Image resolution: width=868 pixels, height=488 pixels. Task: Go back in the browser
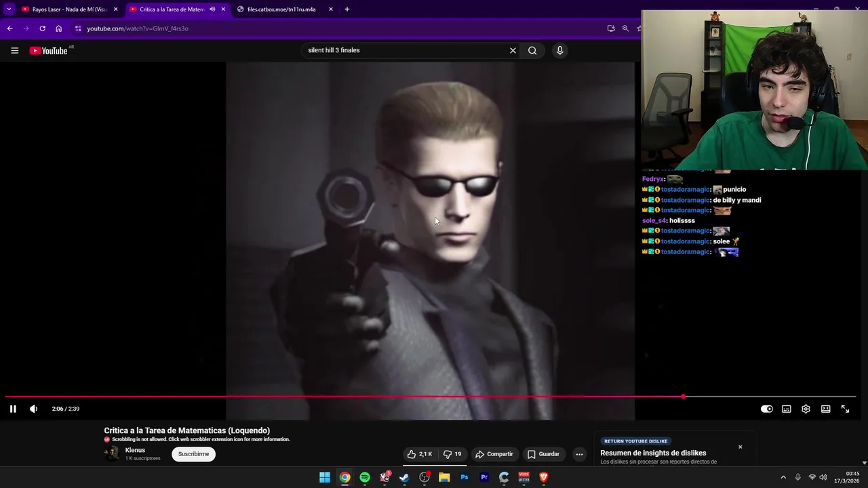pyautogui.click(x=9, y=28)
